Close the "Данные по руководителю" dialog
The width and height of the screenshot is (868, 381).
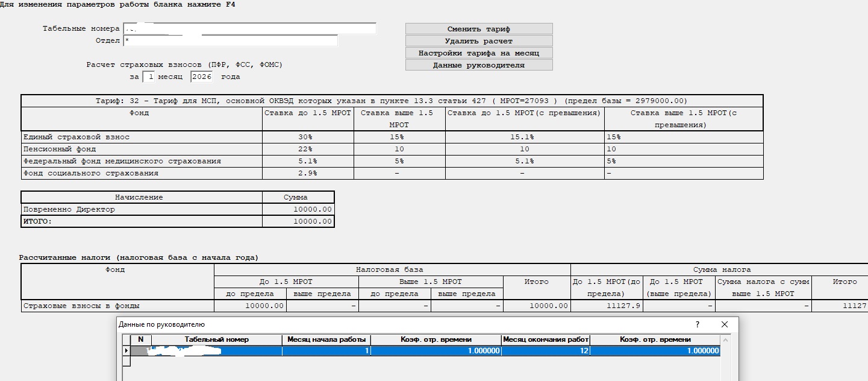725,324
